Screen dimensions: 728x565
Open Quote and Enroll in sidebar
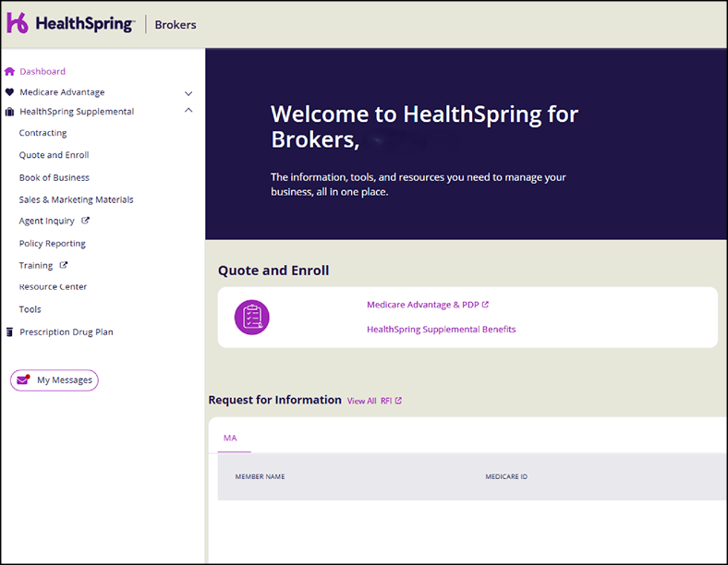(54, 155)
